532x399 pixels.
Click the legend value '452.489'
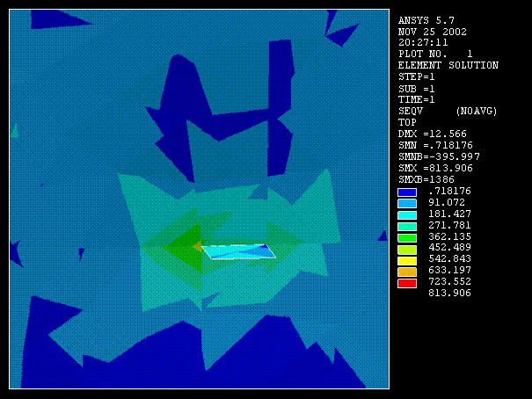tap(450, 248)
